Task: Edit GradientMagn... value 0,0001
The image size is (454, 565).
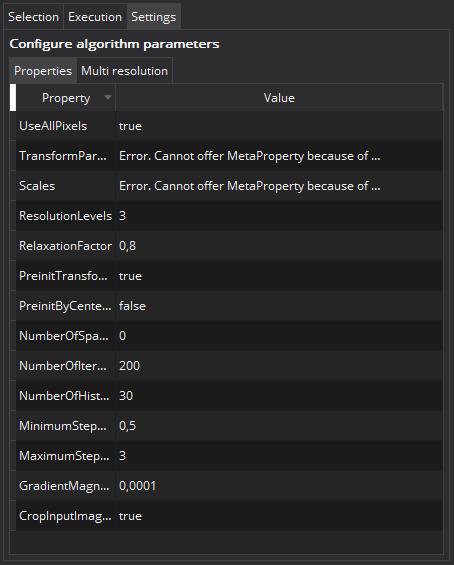Action: point(279,486)
